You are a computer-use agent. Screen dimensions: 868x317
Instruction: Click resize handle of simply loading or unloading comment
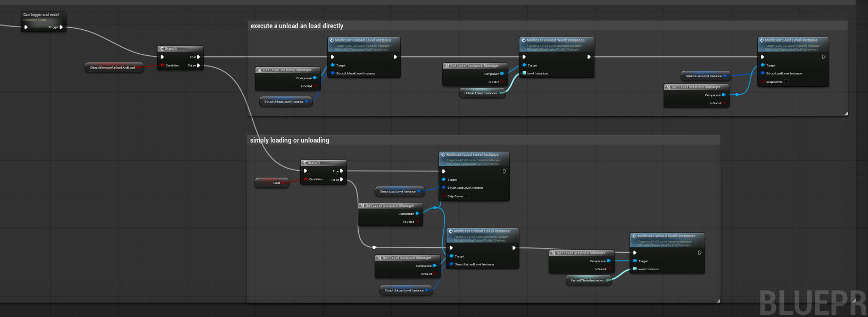(x=718, y=301)
